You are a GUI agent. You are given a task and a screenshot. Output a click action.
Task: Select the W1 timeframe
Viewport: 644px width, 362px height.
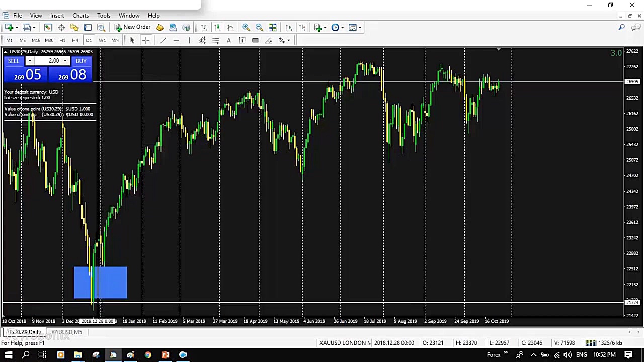(102, 40)
